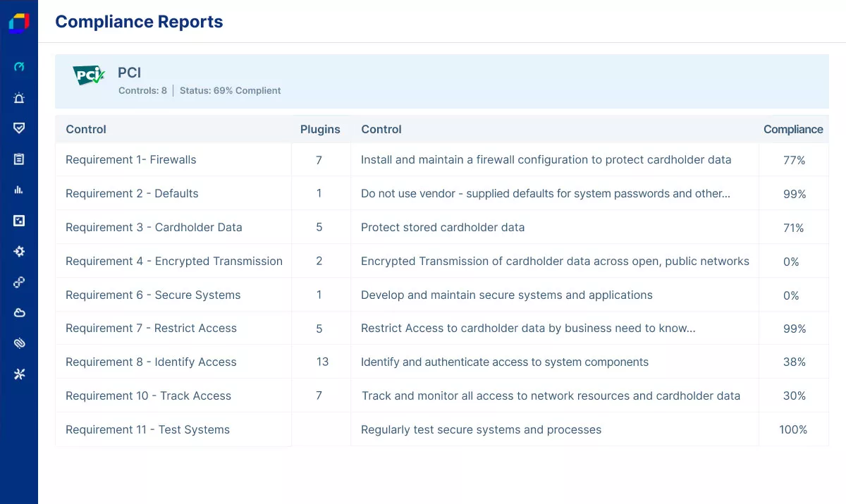Click the Compliance Reports page heading
The image size is (846, 504).
click(x=139, y=22)
